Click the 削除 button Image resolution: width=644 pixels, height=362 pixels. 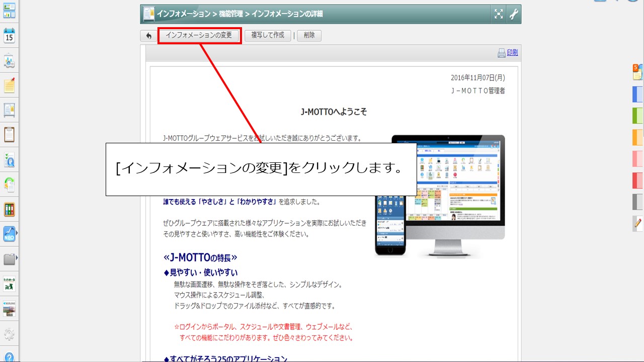click(x=309, y=35)
